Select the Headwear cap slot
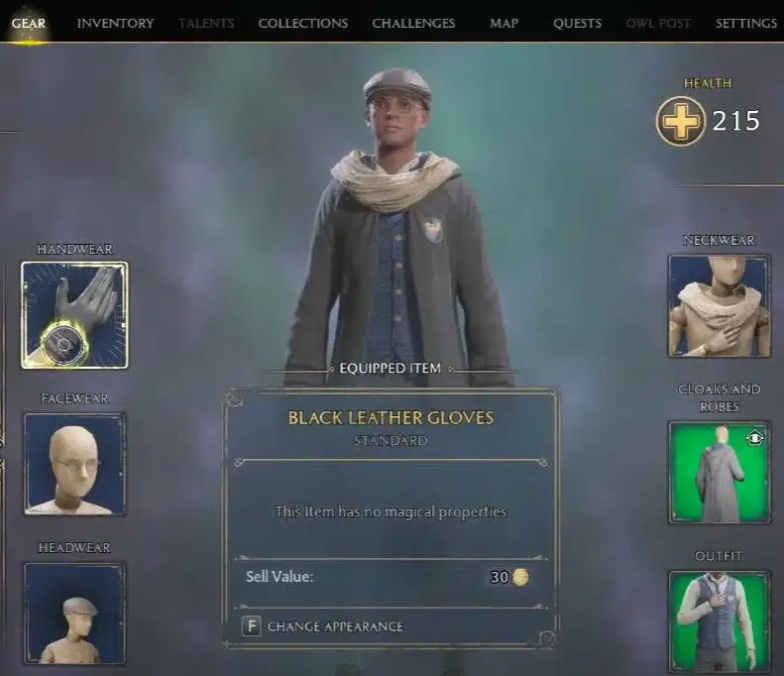The height and width of the screenshot is (676, 784). point(74,614)
